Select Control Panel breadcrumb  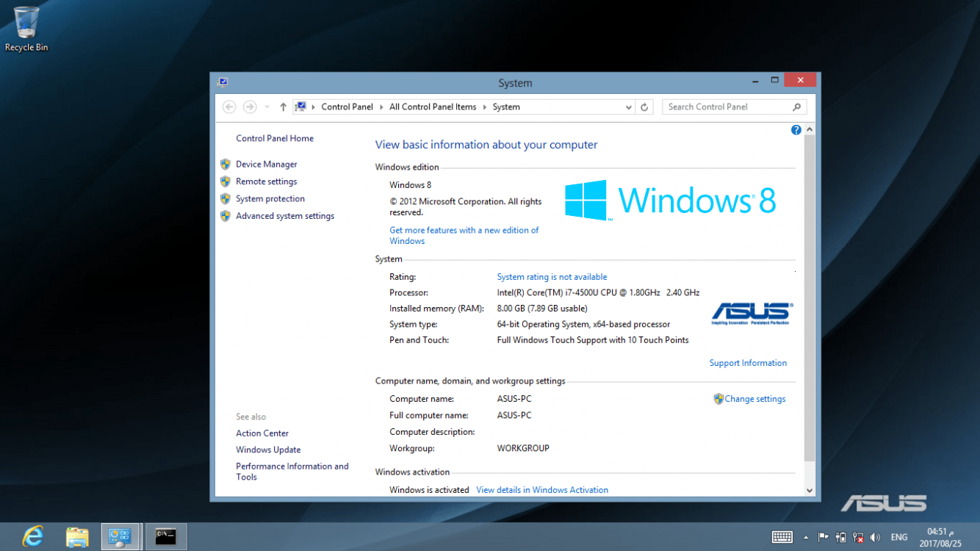(347, 107)
